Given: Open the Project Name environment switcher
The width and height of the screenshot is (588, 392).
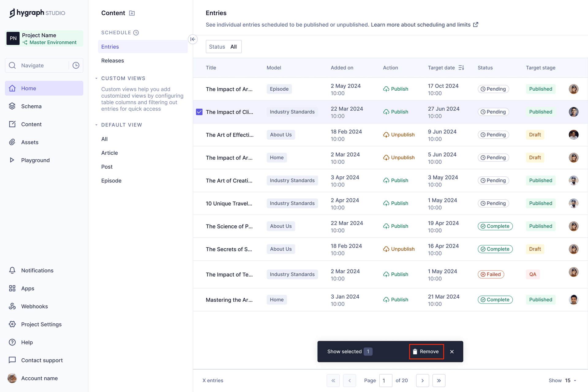Looking at the screenshot, I should pyautogui.click(x=45, y=38).
